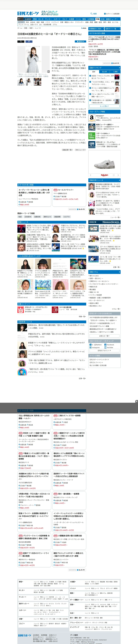Expand the footer 野球 category

[x=21, y=582]
